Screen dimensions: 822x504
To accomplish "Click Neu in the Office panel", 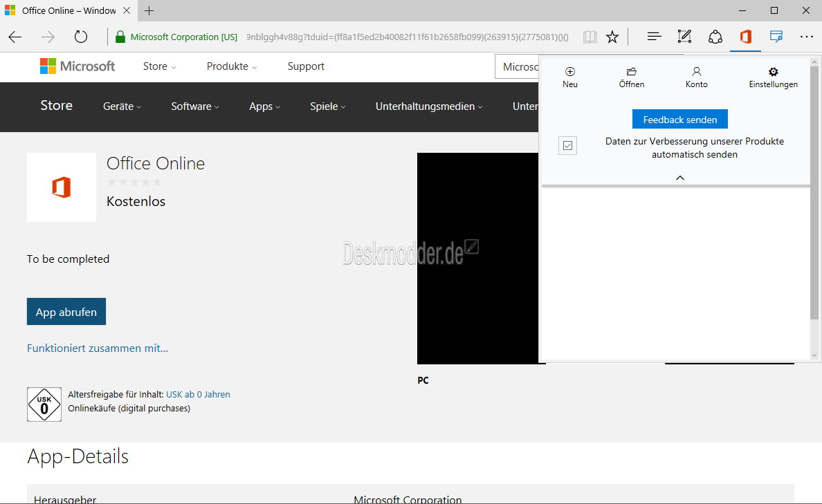I will click(570, 77).
